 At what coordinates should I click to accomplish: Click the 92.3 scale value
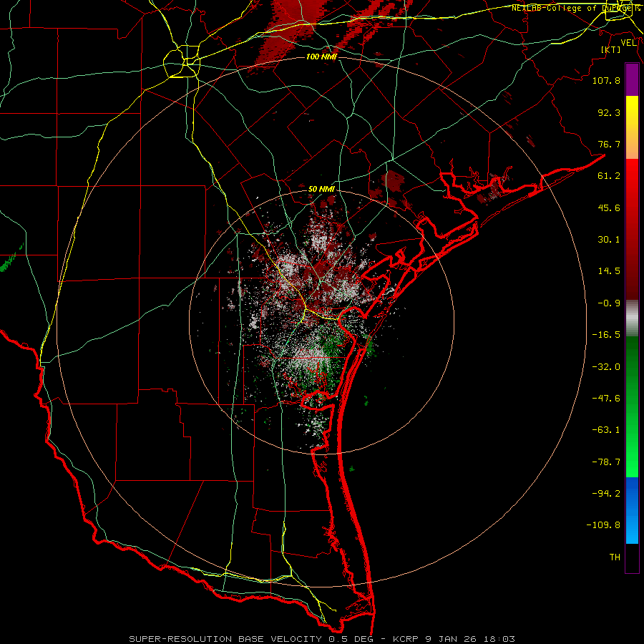tap(609, 112)
